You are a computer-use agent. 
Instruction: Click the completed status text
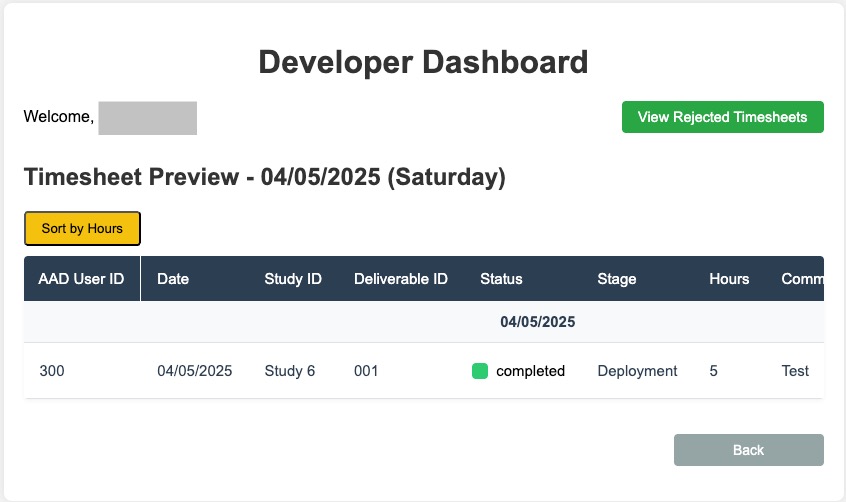[x=530, y=371]
